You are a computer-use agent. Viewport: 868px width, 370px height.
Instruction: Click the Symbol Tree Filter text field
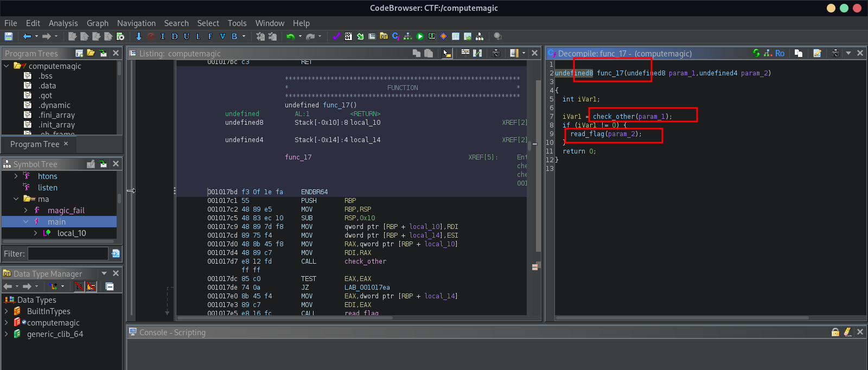tap(68, 253)
